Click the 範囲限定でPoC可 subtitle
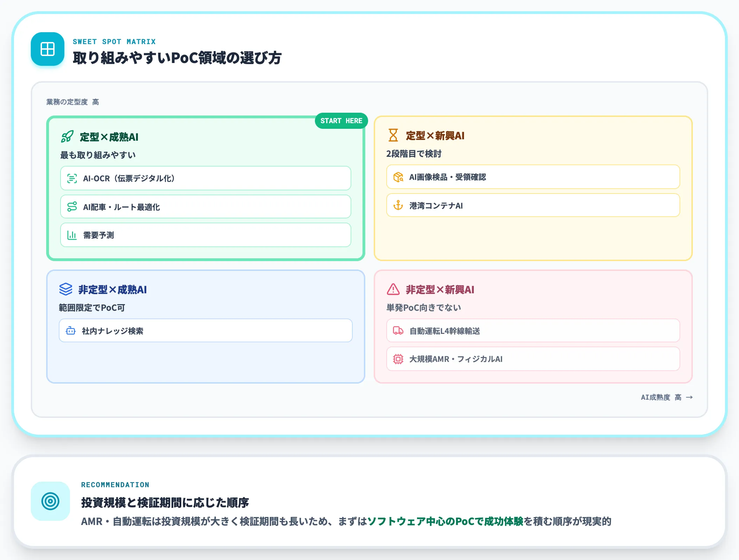The image size is (739, 560). 92,308
